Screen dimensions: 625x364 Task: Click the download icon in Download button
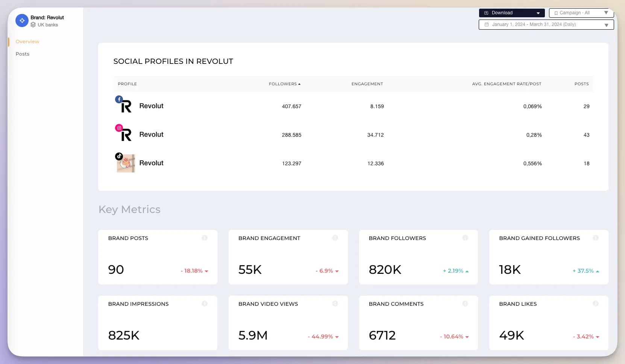[x=486, y=13]
